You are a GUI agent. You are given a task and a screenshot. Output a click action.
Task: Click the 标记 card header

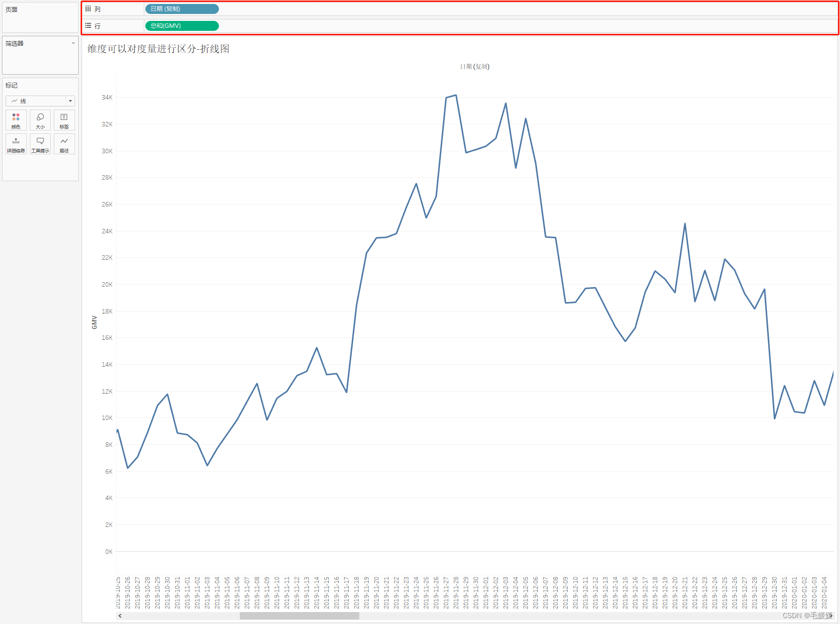tap(11, 86)
